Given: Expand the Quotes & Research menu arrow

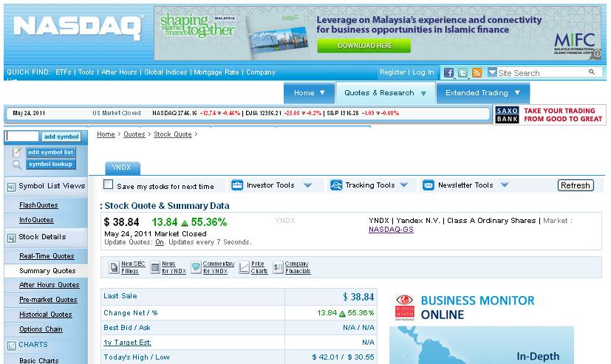Looking at the screenshot, I should [423, 94].
